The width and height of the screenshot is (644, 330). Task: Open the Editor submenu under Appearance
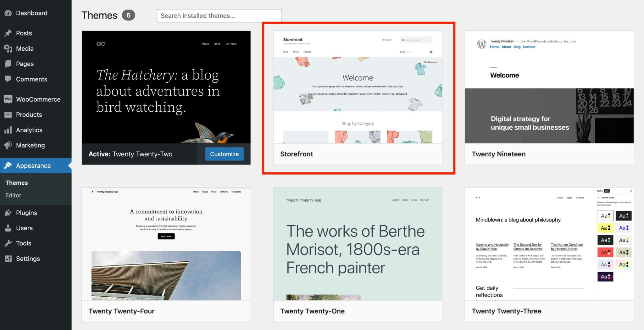[x=13, y=195]
